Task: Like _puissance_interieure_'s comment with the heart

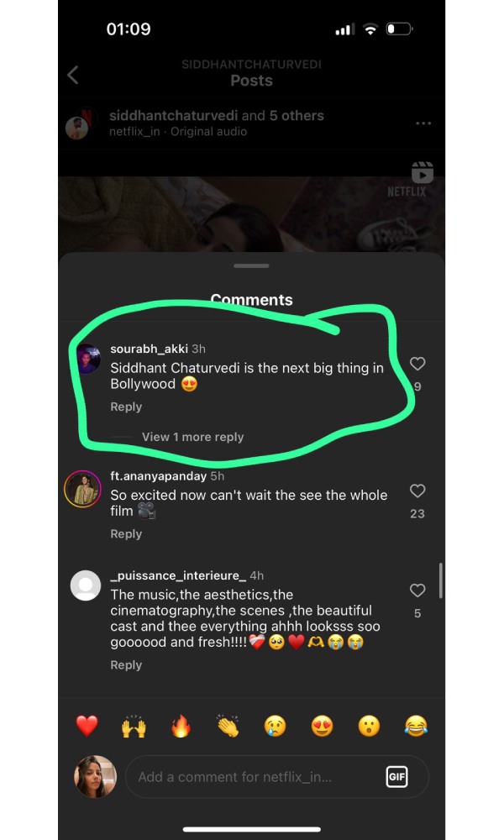Action: 417,591
